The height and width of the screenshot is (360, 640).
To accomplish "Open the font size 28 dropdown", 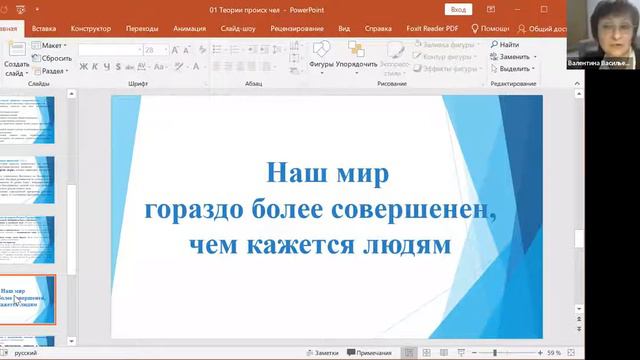I will coord(166,50).
